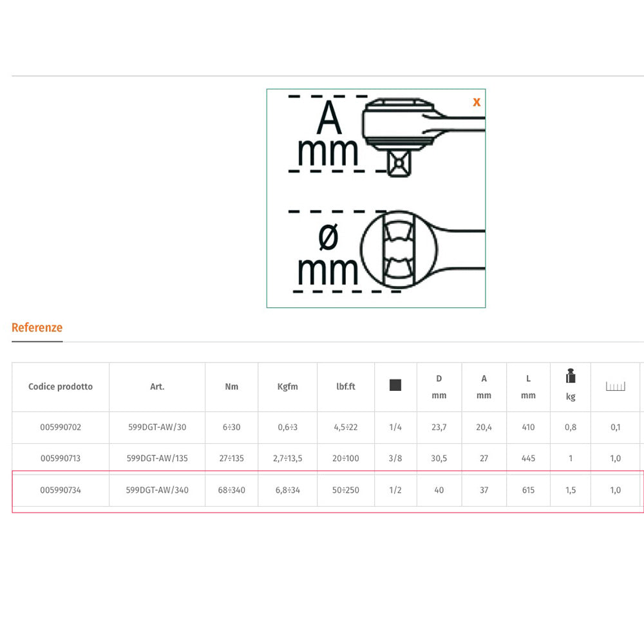Click the 20÷100 lbf.ft value
Screen dimensions: 644x644
(345, 459)
